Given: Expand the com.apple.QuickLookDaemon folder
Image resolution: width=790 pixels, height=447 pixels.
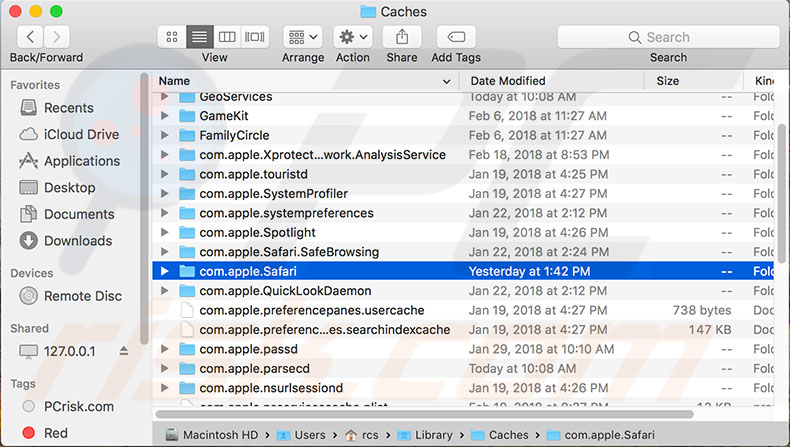Looking at the screenshot, I should (x=164, y=291).
